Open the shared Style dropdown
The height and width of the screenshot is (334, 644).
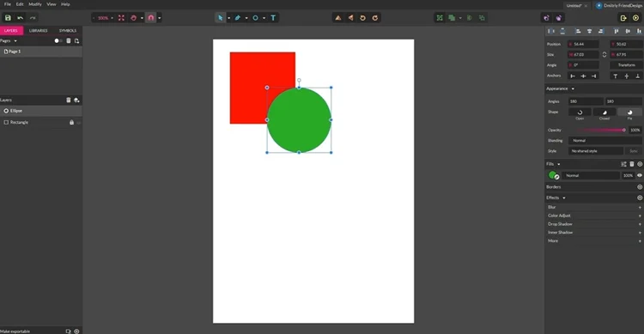click(596, 151)
